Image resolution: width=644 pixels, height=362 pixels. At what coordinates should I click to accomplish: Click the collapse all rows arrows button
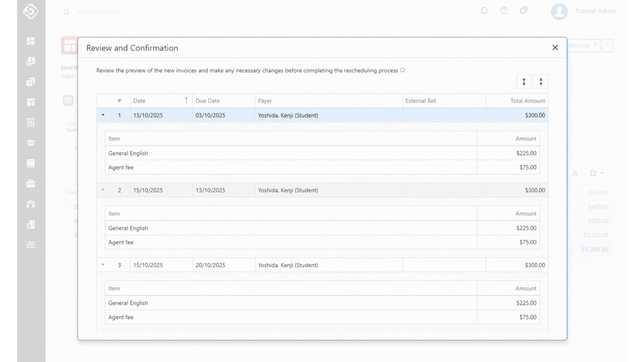(x=541, y=81)
